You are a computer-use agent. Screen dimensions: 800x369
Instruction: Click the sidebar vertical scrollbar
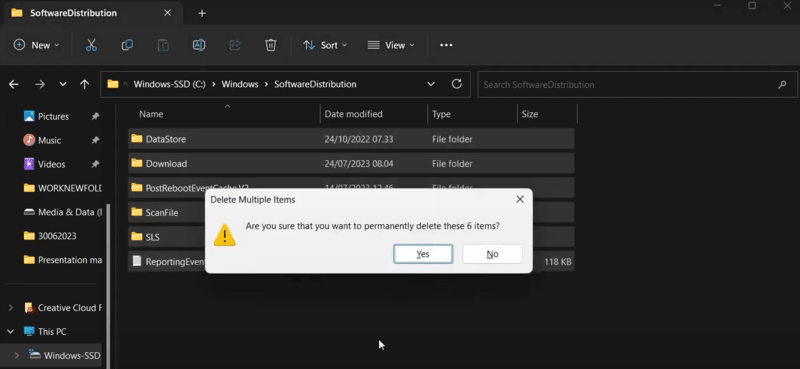point(107,286)
